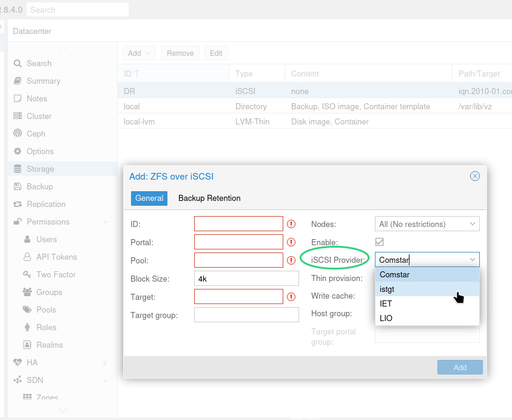Click the ID field warning icon
The width and height of the screenshot is (512, 420).
(291, 224)
